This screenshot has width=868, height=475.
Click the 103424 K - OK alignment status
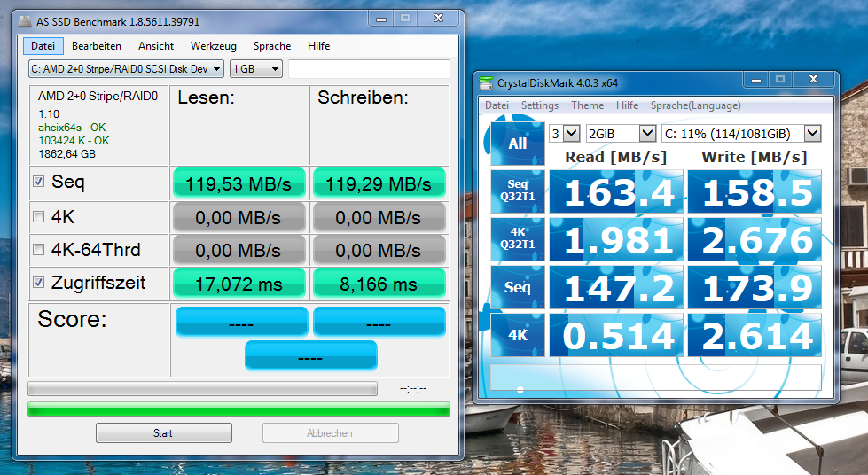click(x=74, y=141)
